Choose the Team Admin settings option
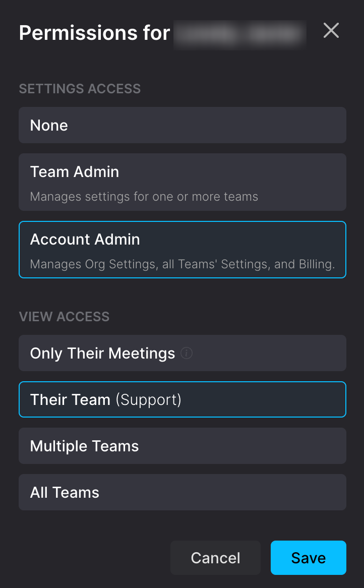Viewport: 364px width, 588px height. click(x=182, y=182)
